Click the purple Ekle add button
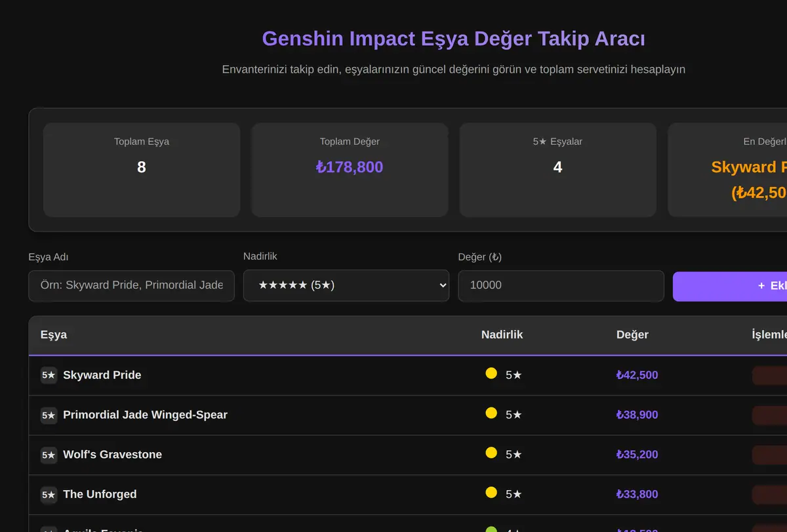 [x=730, y=285]
